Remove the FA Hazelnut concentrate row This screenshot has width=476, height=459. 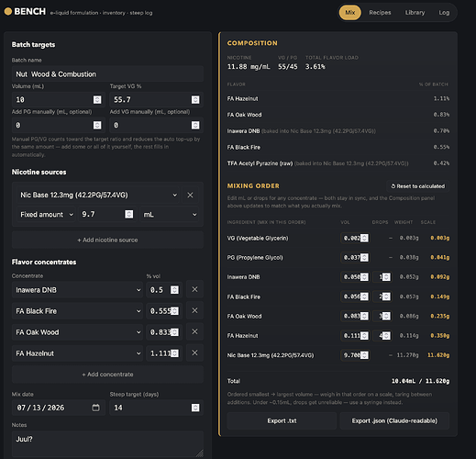point(194,353)
